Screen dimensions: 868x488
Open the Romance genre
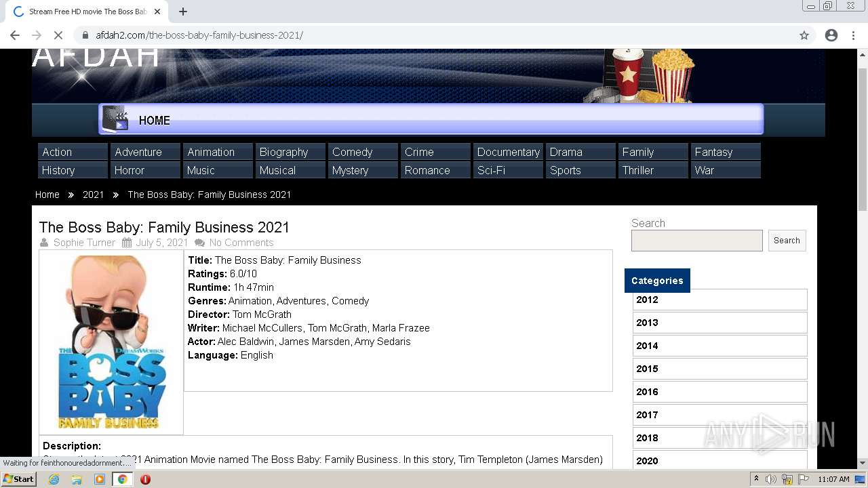435,170
